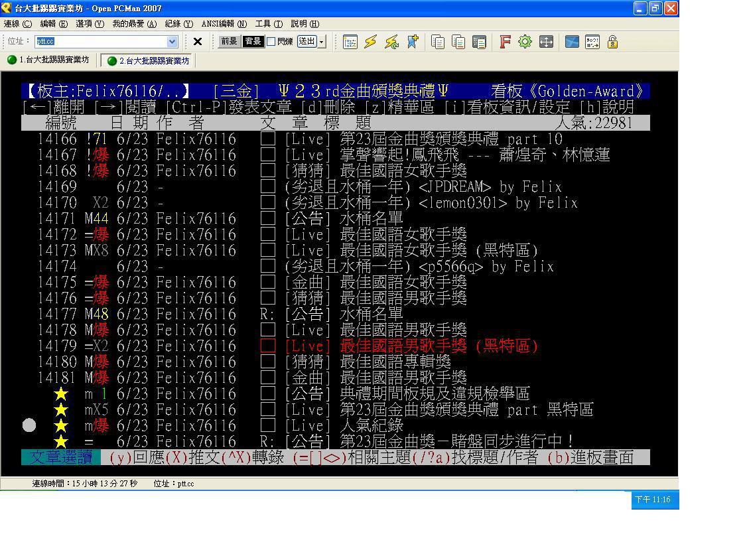Screen dimensions: 747x560
Task: Open the 編輯 menu
Action: (x=53, y=24)
